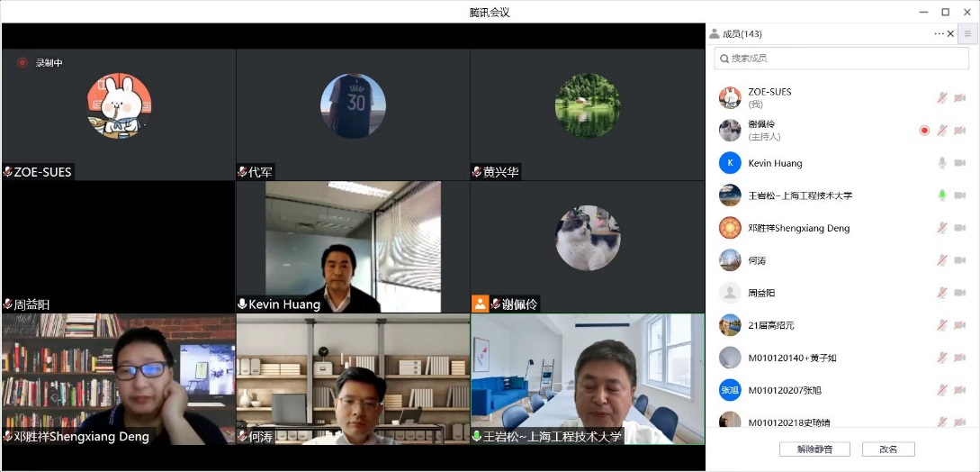Click the muted mic icon beside ZOE-SUES
This screenshot has height=472, width=980.
click(942, 98)
